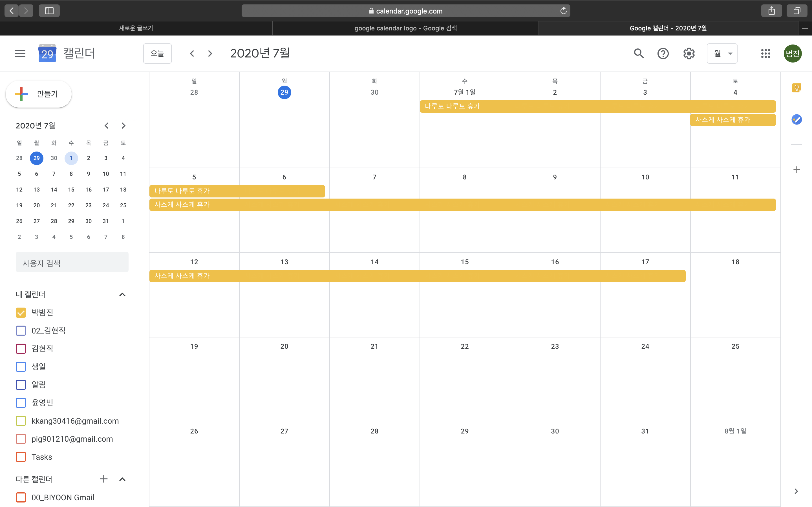Viewport: 812px width, 507px height.
Task: Uncheck the 박범진 calendar checkbox
Action: pos(21,313)
